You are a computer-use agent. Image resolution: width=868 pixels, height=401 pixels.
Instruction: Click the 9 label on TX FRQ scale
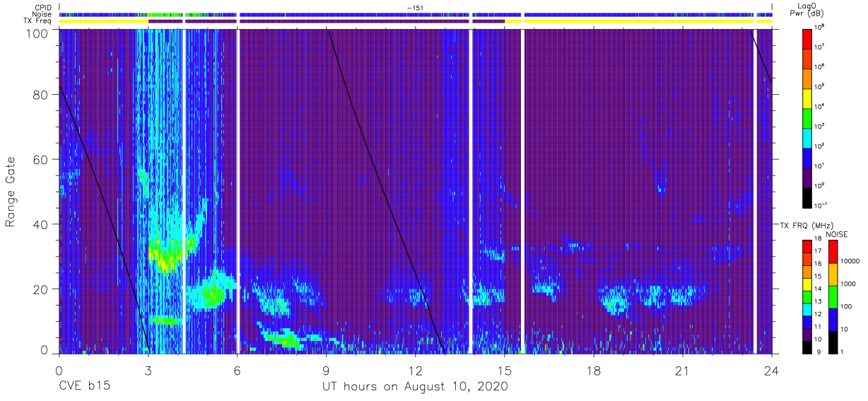(817, 351)
